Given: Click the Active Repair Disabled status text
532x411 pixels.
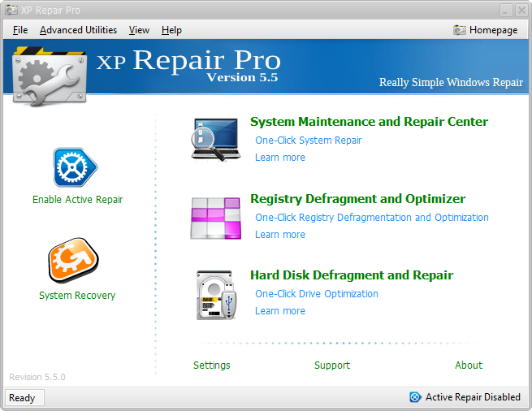Looking at the screenshot, I should click(x=473, y=397).
